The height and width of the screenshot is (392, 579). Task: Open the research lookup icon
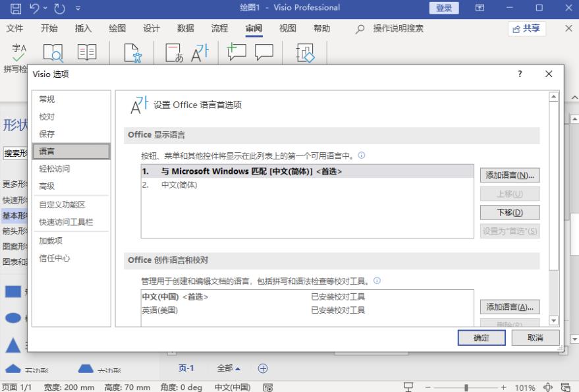[x=53, y=53]
